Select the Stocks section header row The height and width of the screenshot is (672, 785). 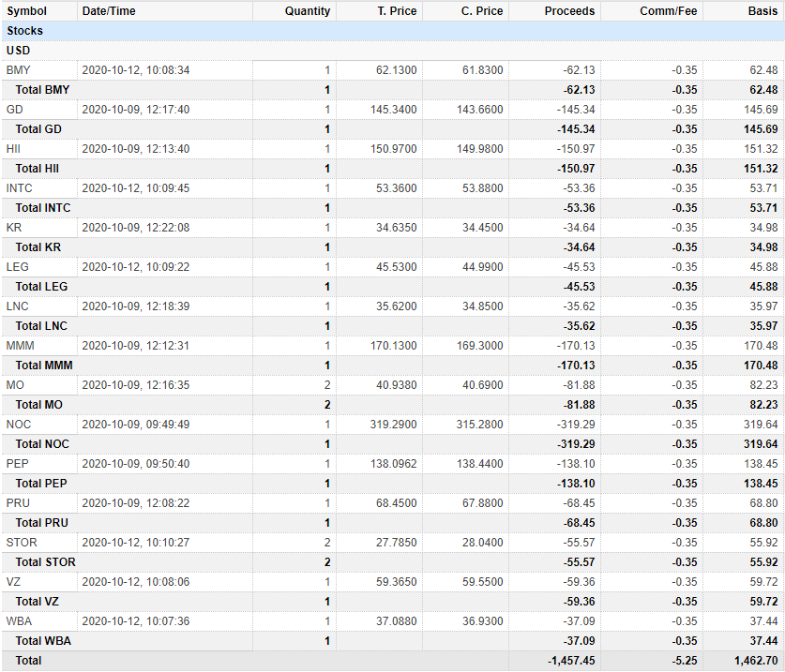pos(392,31)
